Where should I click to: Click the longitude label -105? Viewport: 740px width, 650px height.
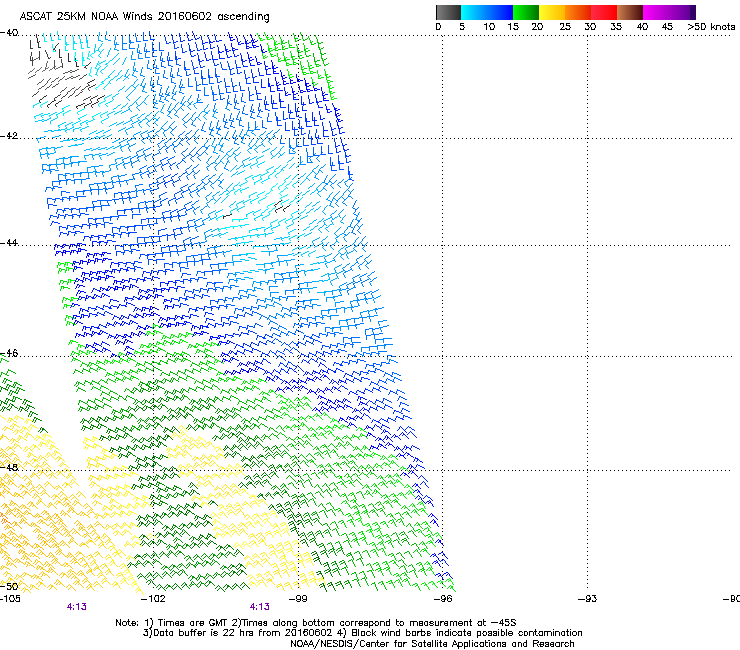click(x=10, y=599)
